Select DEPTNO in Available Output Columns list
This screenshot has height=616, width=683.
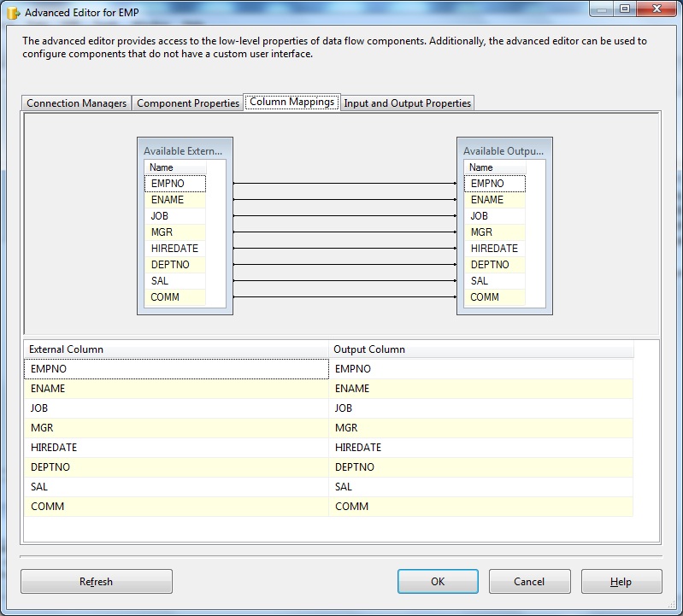[495, 265]
